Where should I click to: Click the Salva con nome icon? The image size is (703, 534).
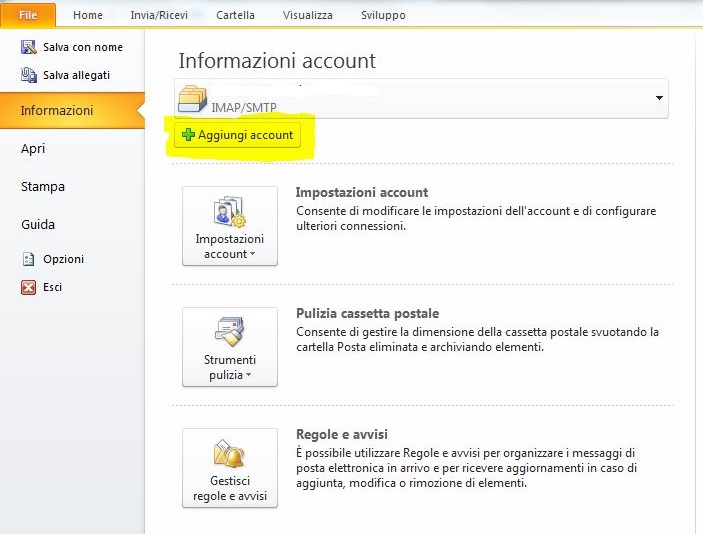(x=29, y=48)
